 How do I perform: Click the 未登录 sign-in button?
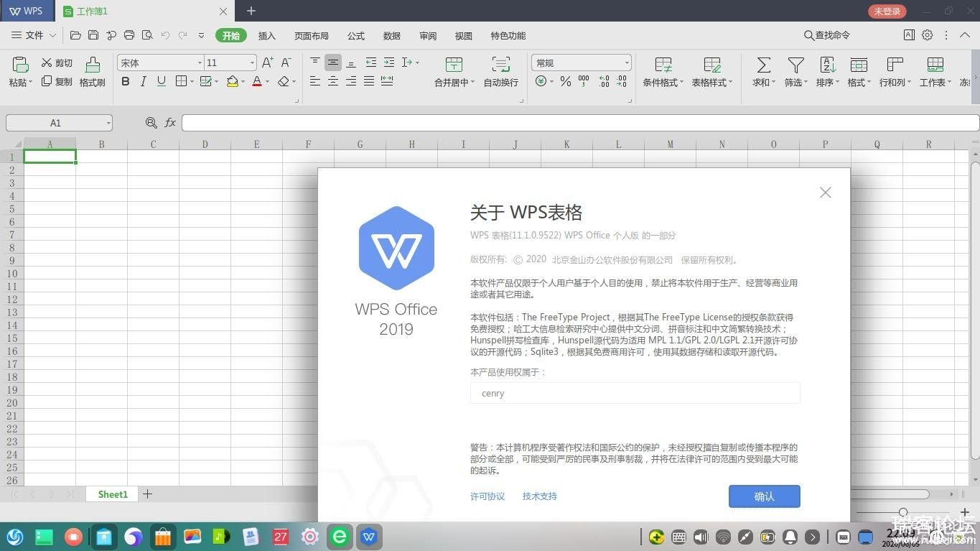[x=887, y=11]
